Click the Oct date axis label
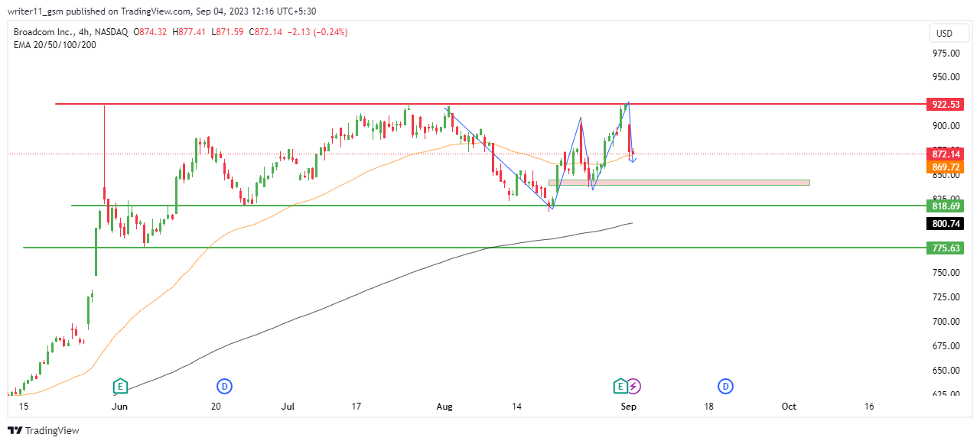Viewport: 980px width, 444px height. 789,407
